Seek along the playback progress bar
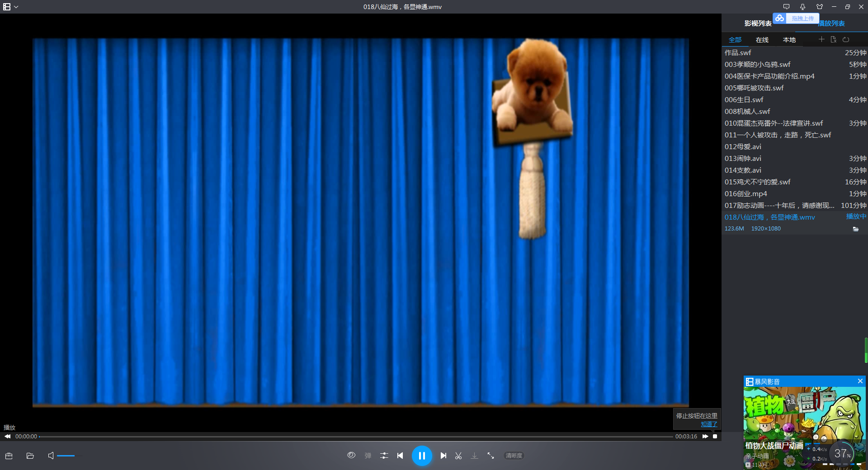 pyautogui.click(x=356, y=437)
